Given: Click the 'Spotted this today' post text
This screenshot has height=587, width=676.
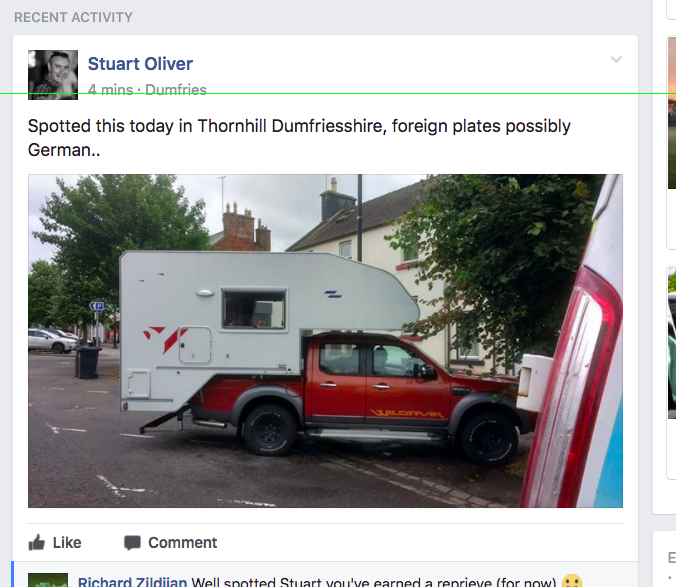Looking at the screenshot, I should pos(299,138).
